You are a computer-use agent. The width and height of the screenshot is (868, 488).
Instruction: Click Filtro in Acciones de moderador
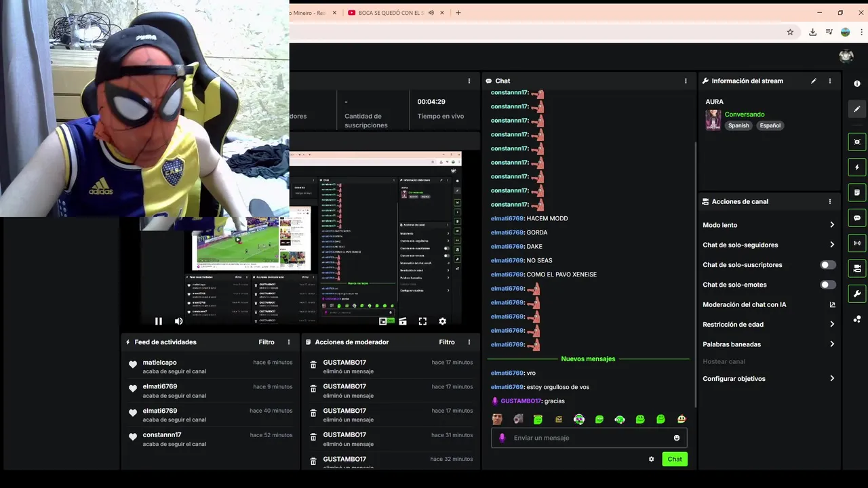click(447, 342)
